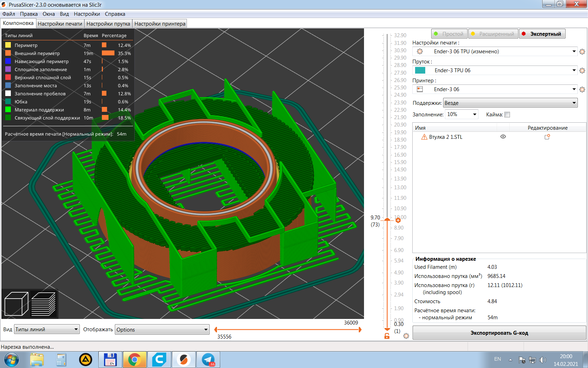Open Окна menu

pos(49,14)
